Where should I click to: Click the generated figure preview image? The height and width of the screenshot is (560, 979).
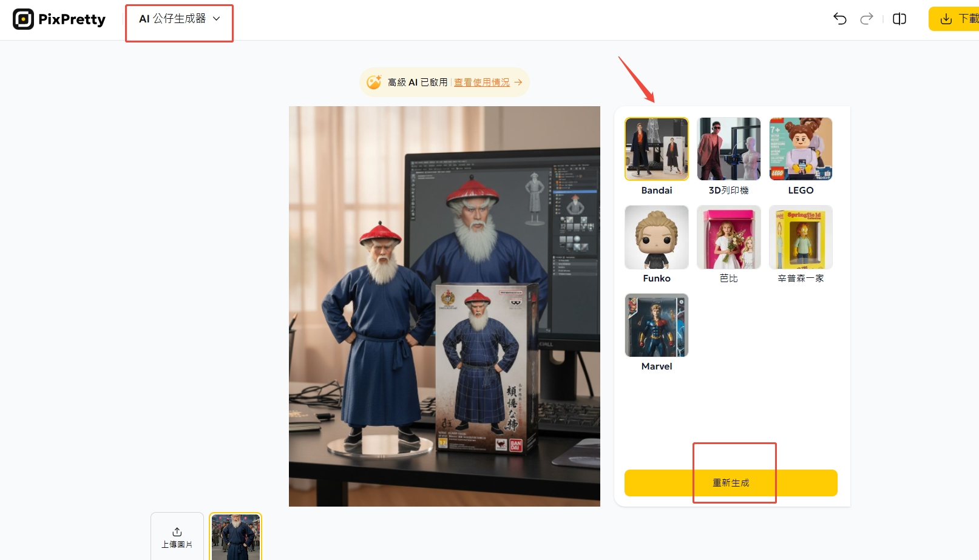pos(444,306)
